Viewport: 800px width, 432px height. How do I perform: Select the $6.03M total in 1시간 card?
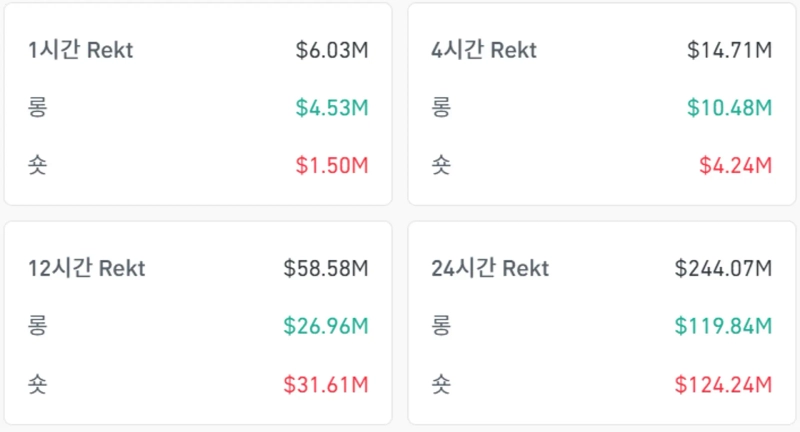(x=332, y=50)
